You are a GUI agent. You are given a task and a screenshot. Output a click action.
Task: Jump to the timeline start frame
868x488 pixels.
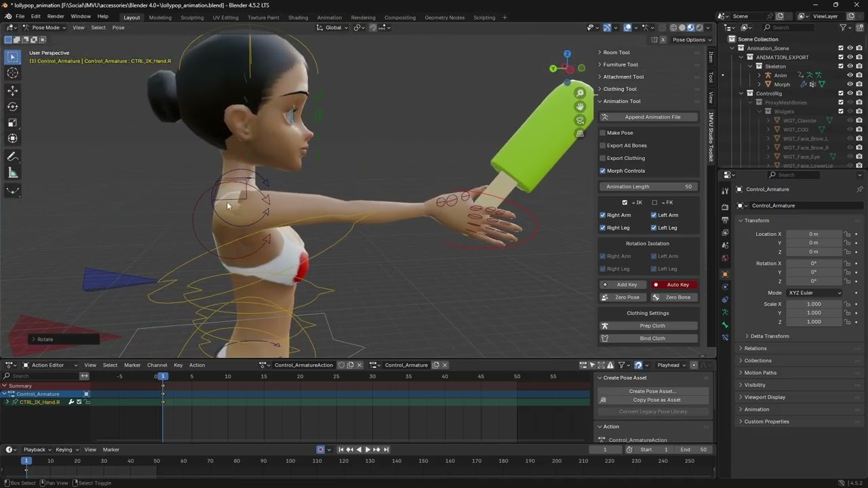(x=340, y=449)
